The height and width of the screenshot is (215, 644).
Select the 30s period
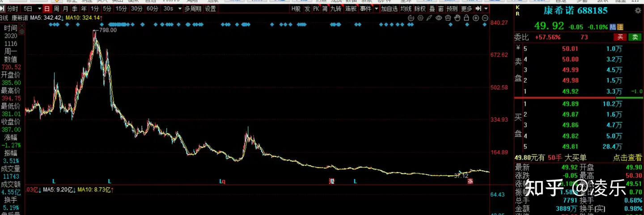click(x=168, y=8)
